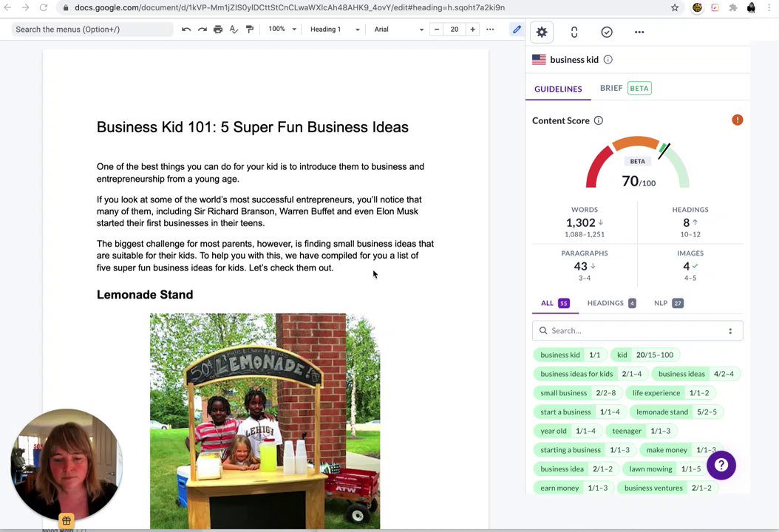Increase font size with plus button
779x532 pixels.
472,30
